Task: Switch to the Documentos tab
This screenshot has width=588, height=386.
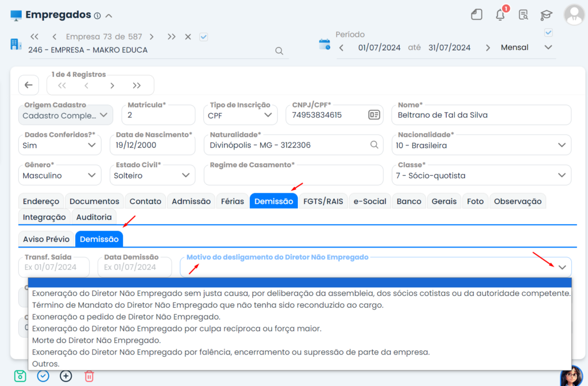Action: point(94,201)
